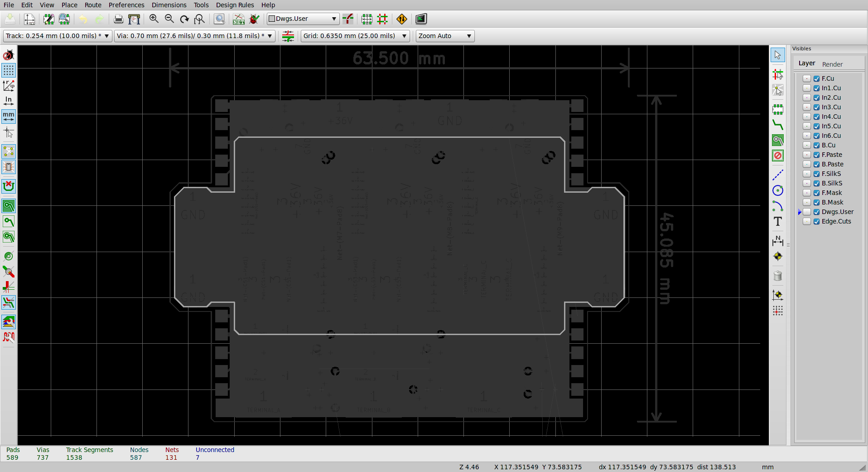
Task: Click the Read Netlist icon
Action: (238, 19)
